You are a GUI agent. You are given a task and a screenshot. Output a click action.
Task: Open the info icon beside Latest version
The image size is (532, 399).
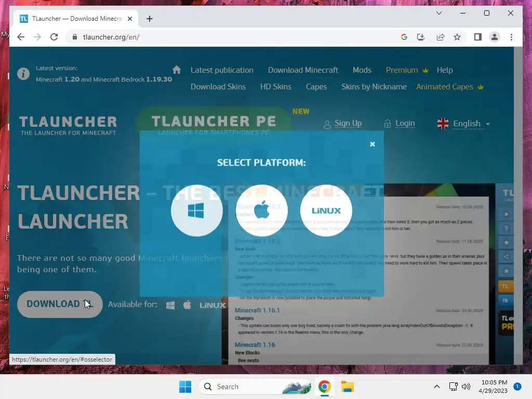coord(23,74)
